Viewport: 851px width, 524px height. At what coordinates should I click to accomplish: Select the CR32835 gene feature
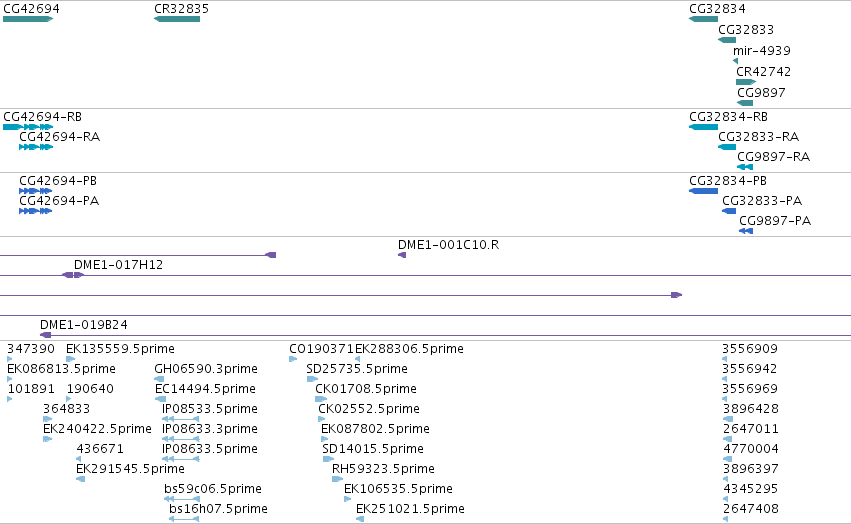tap(177, 19)
